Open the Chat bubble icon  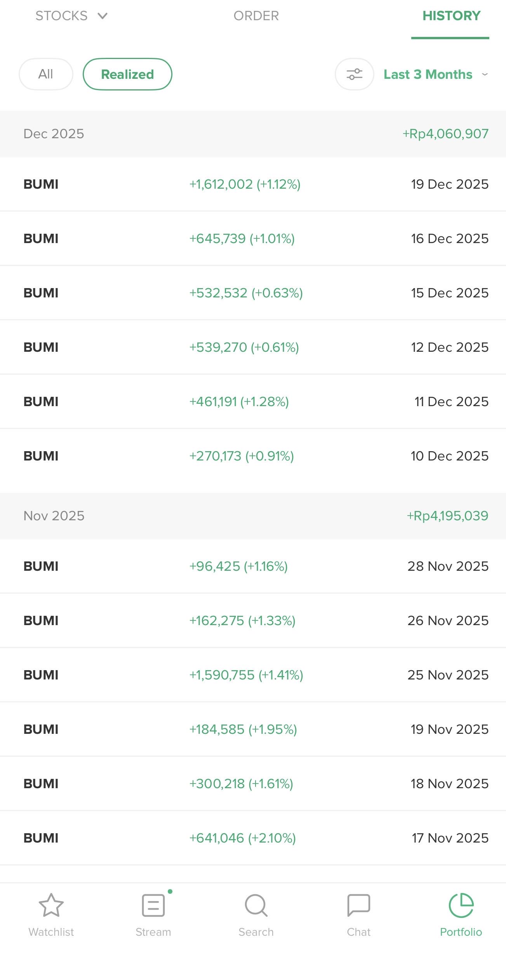tap(358, 905)
